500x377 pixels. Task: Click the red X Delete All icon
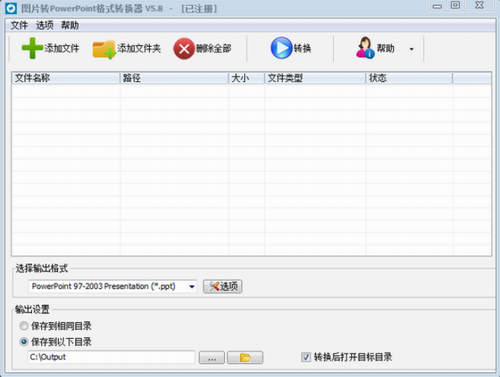coord(184,49)
